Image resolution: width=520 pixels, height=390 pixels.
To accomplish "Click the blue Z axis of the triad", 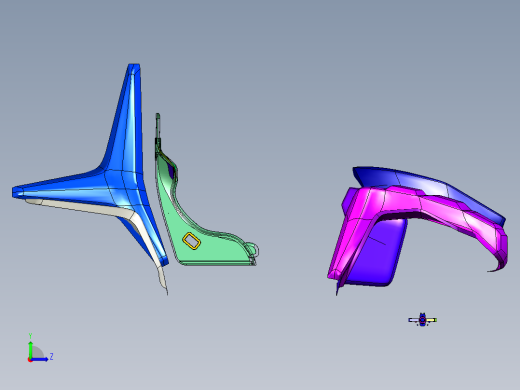I will click(x=40, y=359).
